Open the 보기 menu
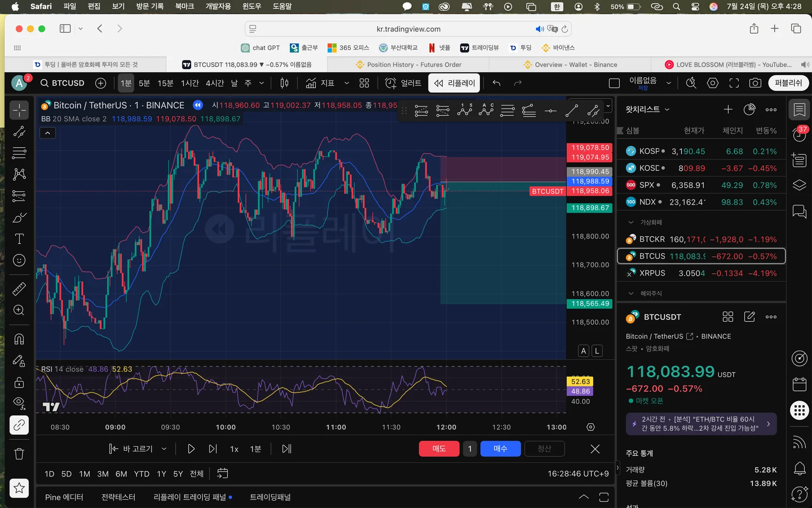Image resolution: width=812 pixels, height=508 pixels. coord(118,6)
